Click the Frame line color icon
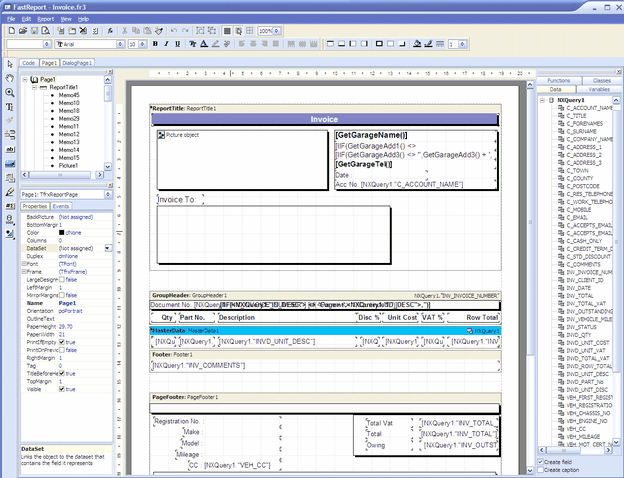Image resolution: width=624 pixels, height=478 pixels. (x=428, y=44)
